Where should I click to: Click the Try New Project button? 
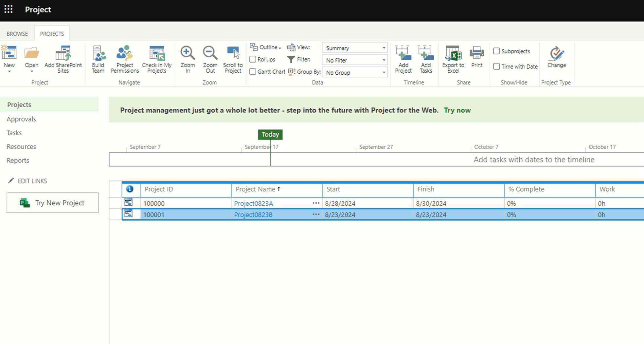point(52,203)
